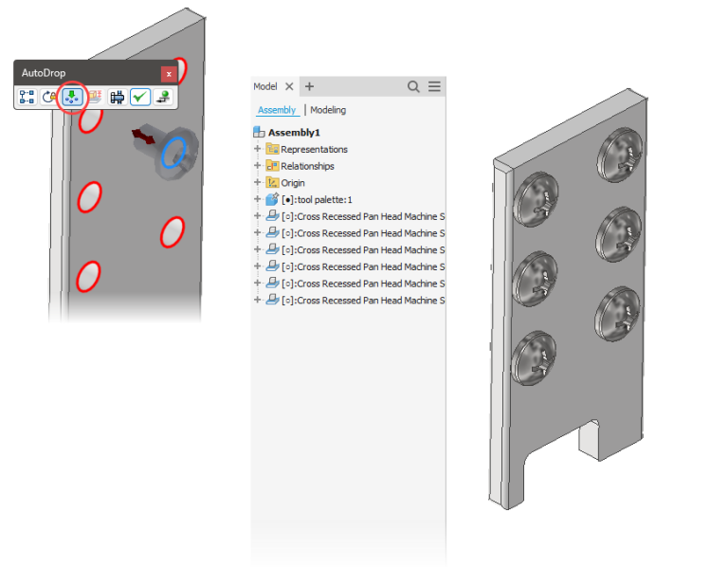Expand the tool palette:1 component
Screen dimensions: 728x568
(258, 199)
